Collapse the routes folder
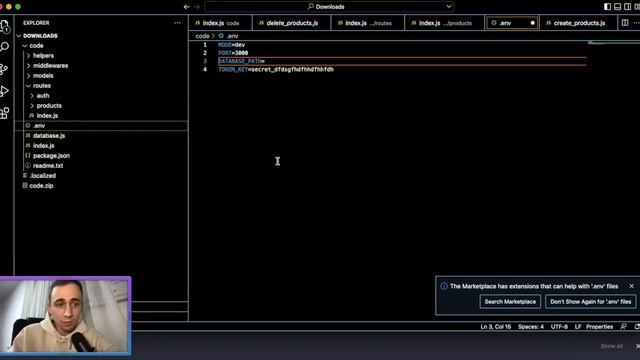This screenshot has height=360, width=640. [x=28, y=86]
